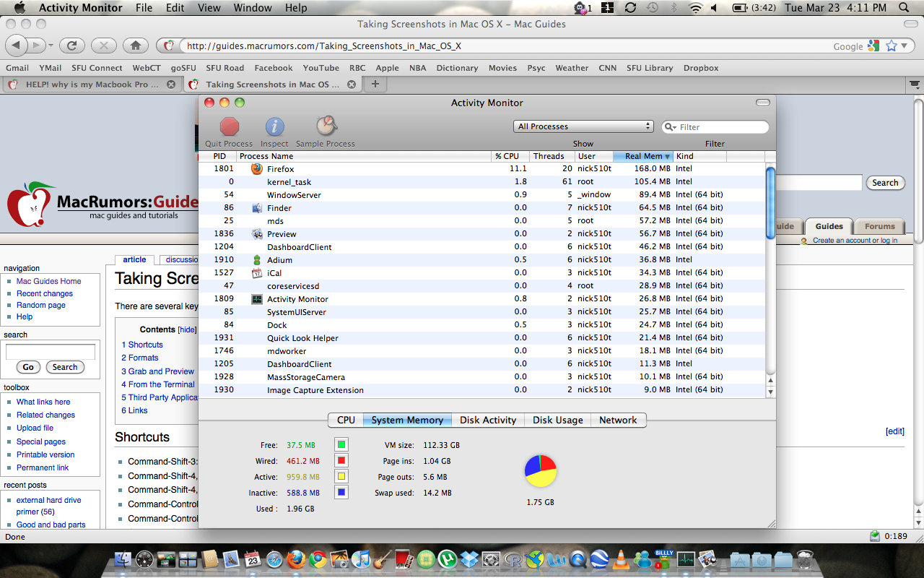The image size is (924, 578).
Task: Open the All Processes dropdown
Action: 583,126
